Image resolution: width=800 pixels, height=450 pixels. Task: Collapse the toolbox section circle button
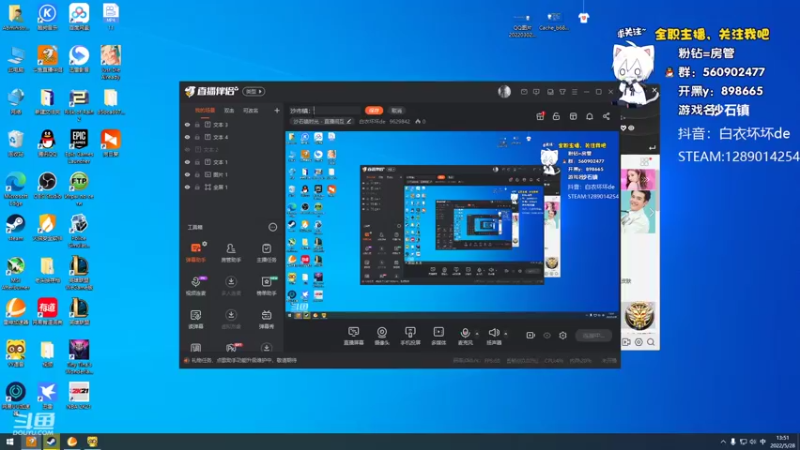273,227
